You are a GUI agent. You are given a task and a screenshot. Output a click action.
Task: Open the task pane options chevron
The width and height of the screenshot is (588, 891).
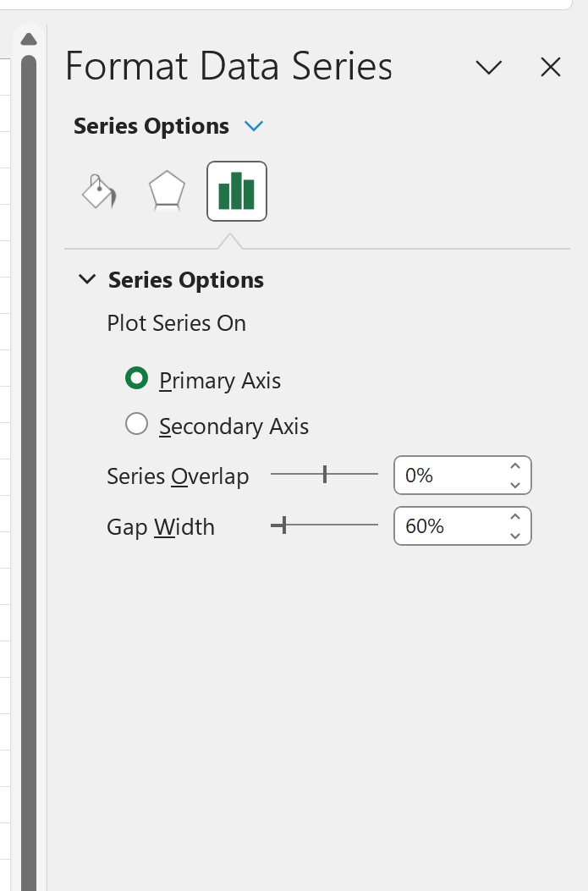click(489, 68)
